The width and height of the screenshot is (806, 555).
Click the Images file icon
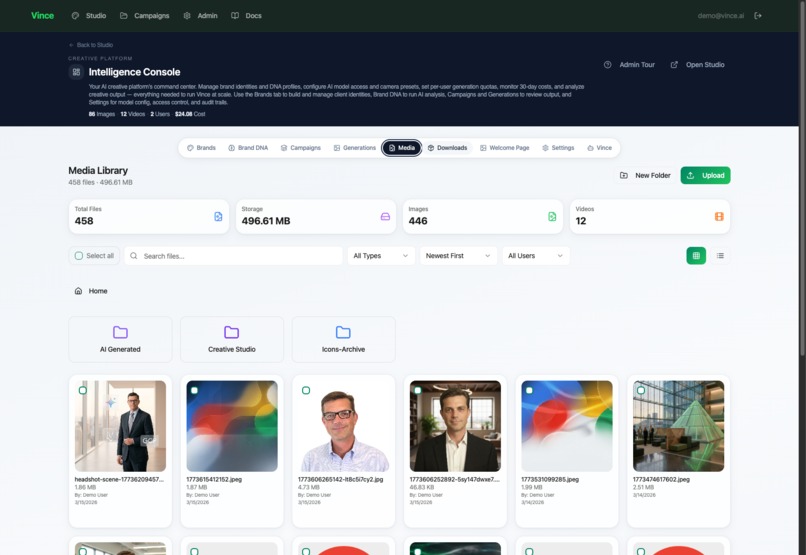coord(552,216)
